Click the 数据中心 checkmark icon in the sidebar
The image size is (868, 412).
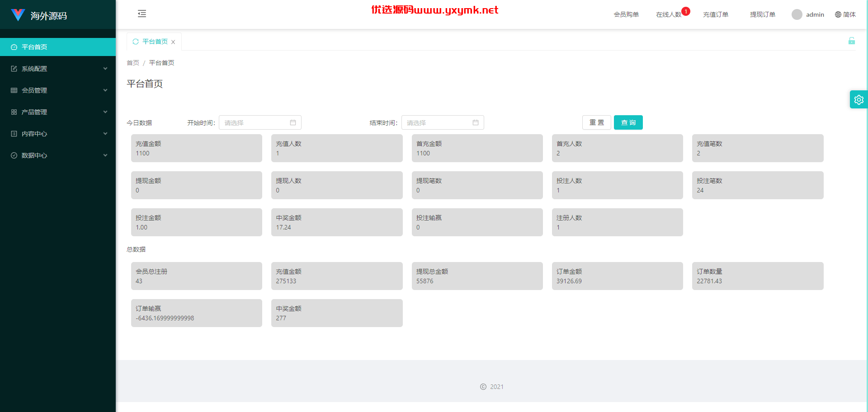(x=14, y=155)
